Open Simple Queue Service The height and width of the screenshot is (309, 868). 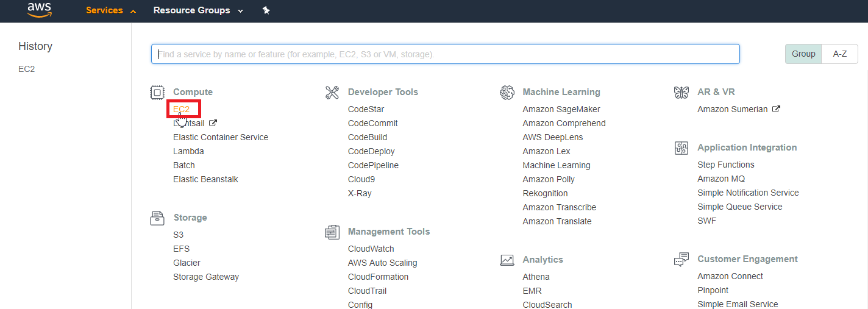(x=740, y=207)
